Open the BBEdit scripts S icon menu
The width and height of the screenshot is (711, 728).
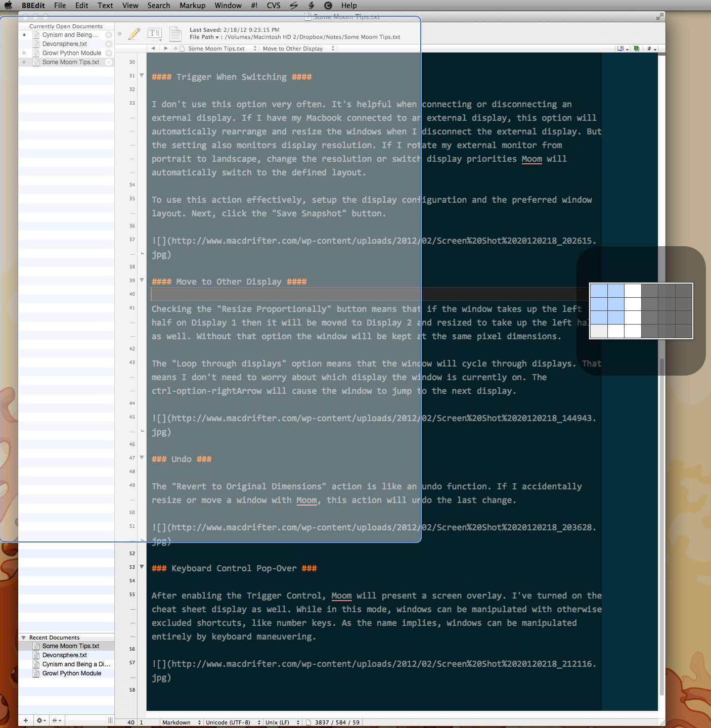294,6
